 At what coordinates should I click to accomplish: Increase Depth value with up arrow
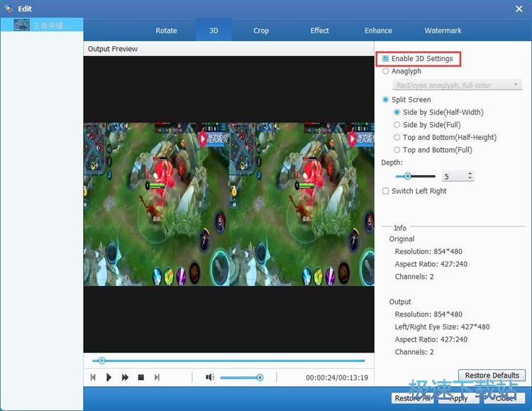[470, 174]
